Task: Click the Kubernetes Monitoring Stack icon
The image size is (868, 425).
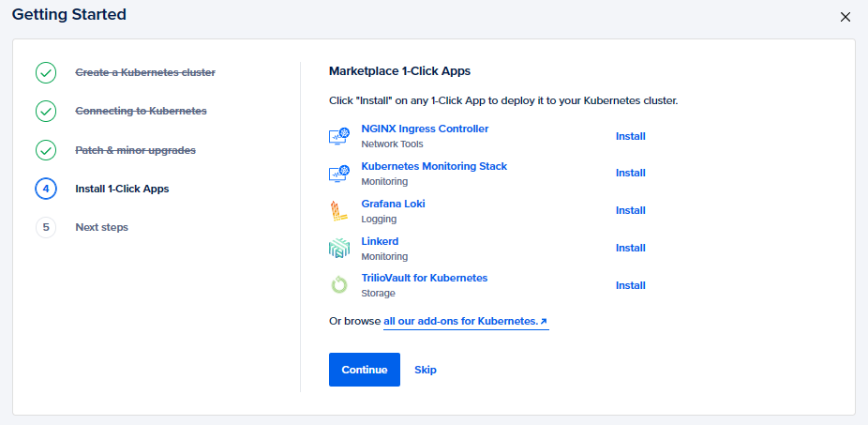Action: click(x=339, y=174)
